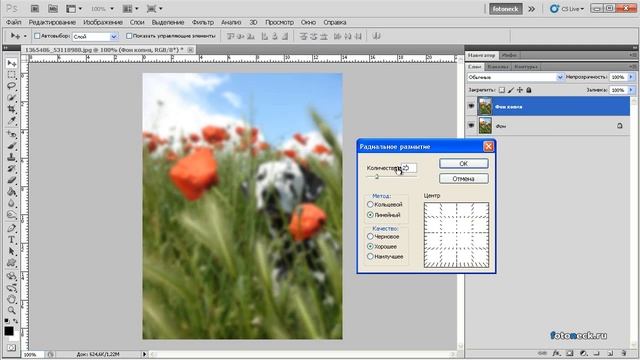Select the Horizontal Type tool
640x360 pixels.
11,240
